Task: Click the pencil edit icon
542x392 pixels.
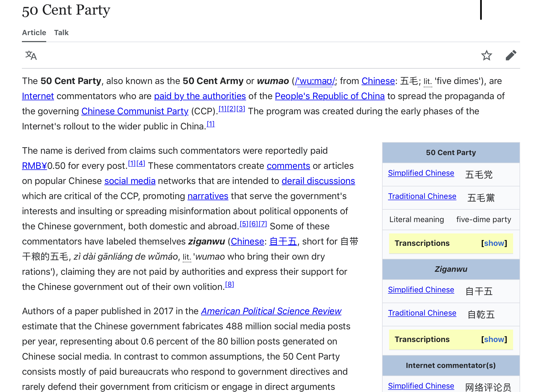Action: 511,55
